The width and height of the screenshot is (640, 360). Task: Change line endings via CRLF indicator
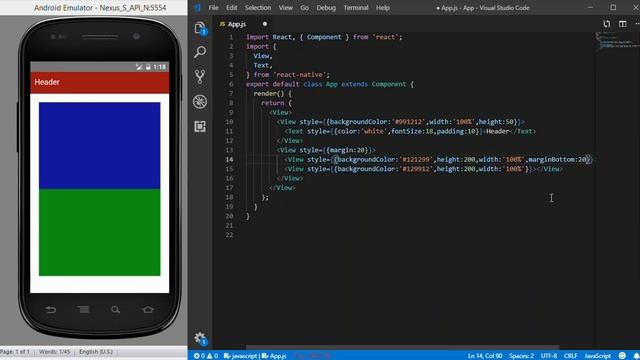[570, 356]
